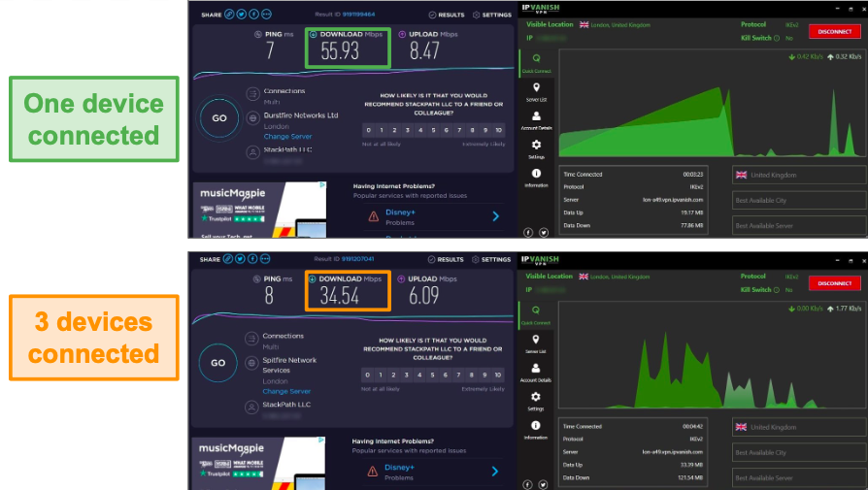Rate 1 in the 34.54 Mbps test survey
The height and width of the screenshot is (490, 868).
381,375
